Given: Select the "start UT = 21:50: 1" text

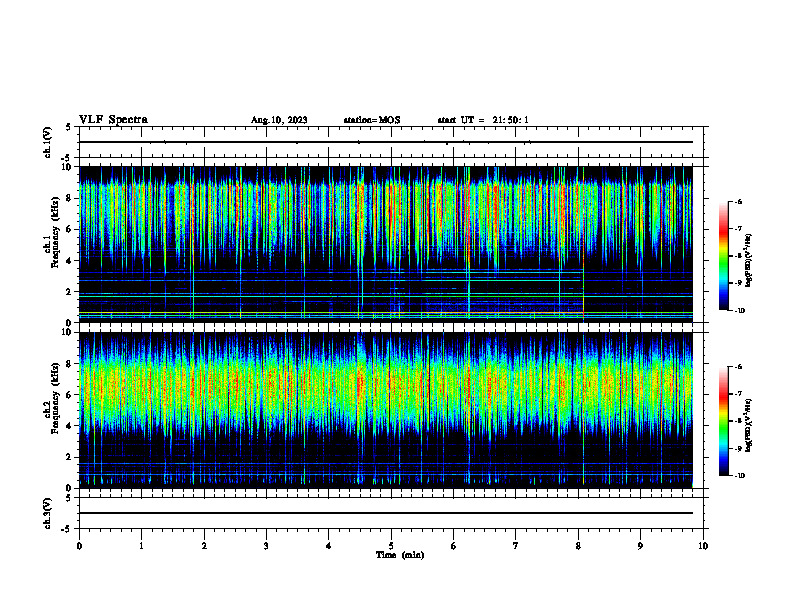Looking at the screenshot, I should click(483, 120).
